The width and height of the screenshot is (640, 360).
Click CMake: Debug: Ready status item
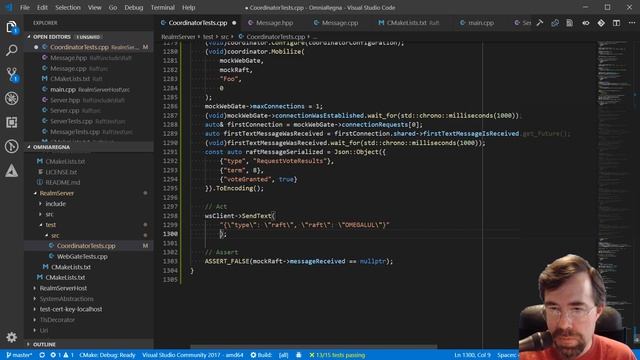pyautogui.click(x=107, y=355)
